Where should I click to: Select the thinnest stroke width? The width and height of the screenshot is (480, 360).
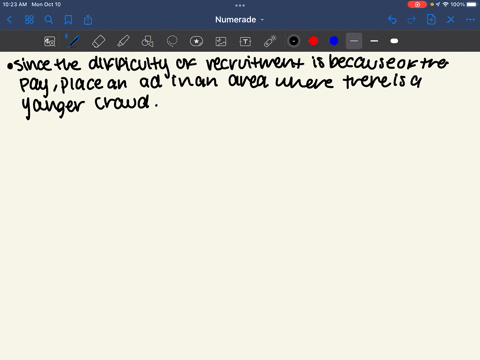click(354, 41)
